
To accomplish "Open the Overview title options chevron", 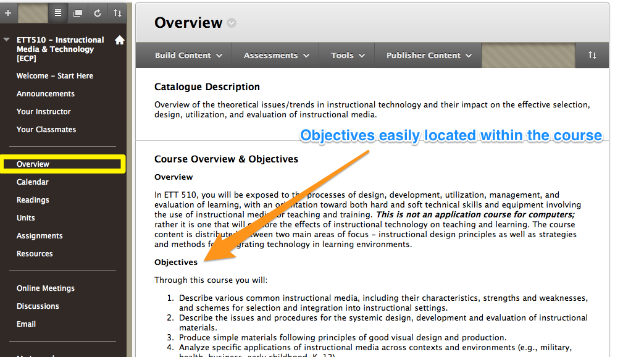I will coord(232,23).
